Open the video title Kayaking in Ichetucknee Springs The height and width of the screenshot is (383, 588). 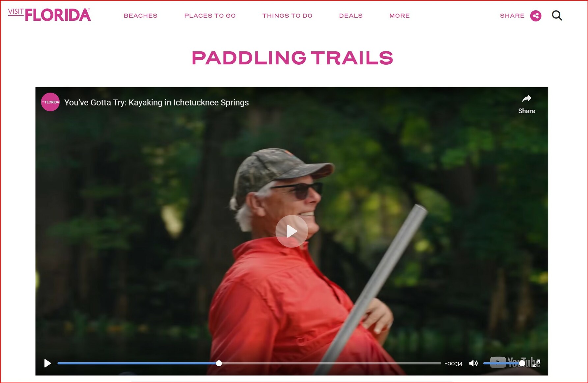(x=156, y=103)
